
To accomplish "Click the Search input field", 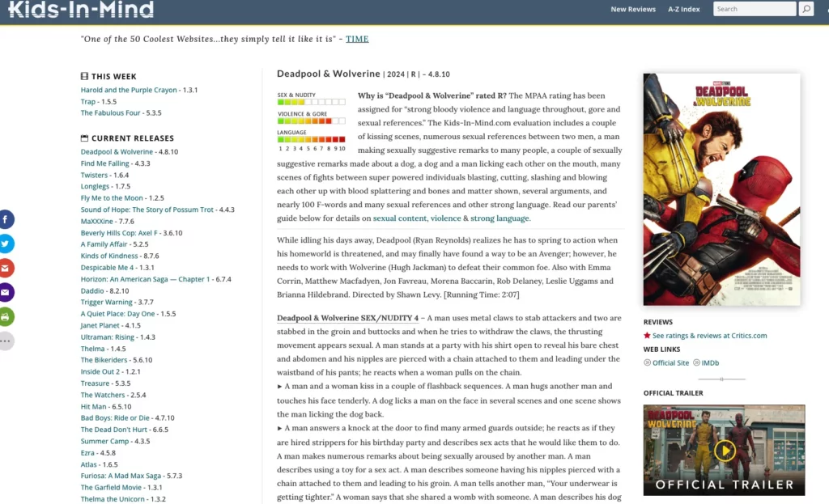I will click(755, 9).
